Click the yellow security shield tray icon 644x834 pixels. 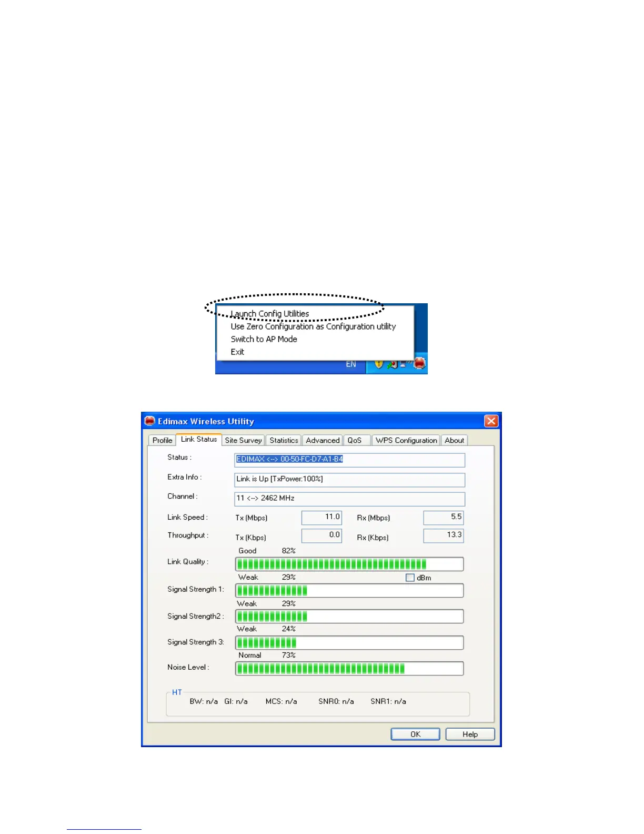point(378,364)
